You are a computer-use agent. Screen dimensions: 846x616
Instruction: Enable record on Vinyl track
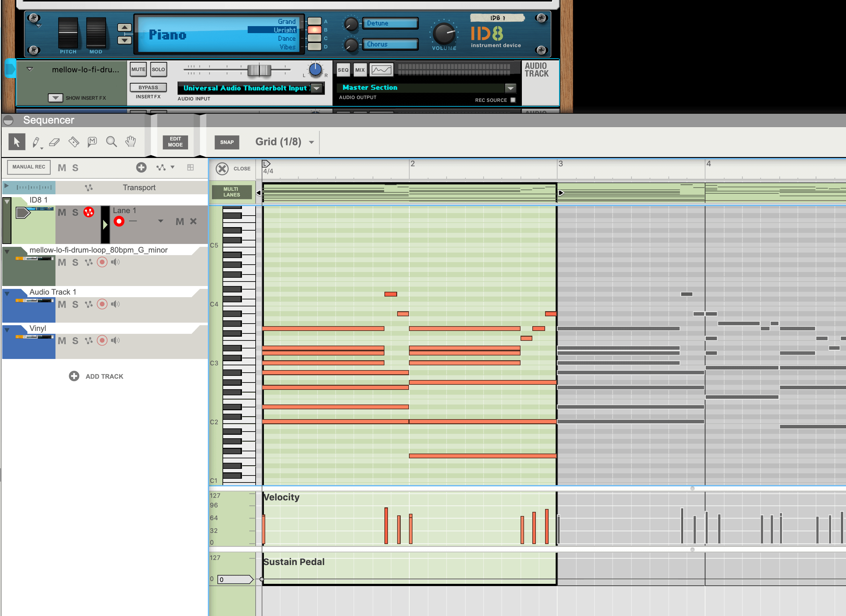[102, 340]
